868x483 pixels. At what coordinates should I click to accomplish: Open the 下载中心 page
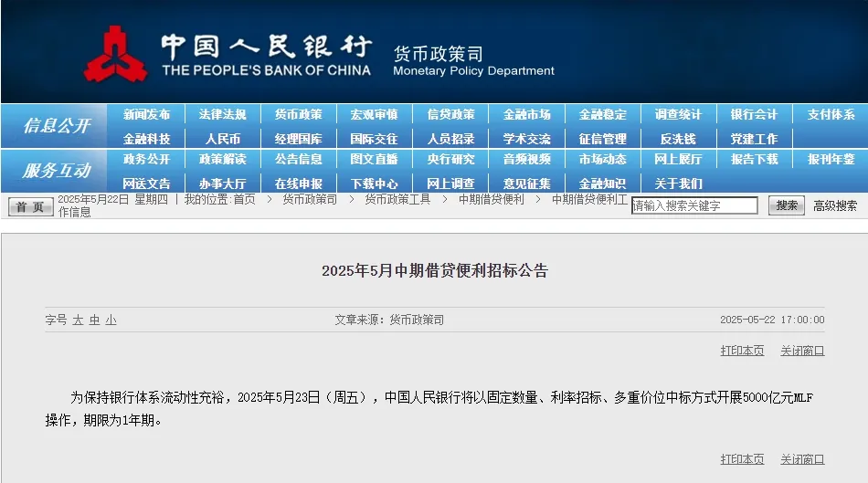[374, 184]
